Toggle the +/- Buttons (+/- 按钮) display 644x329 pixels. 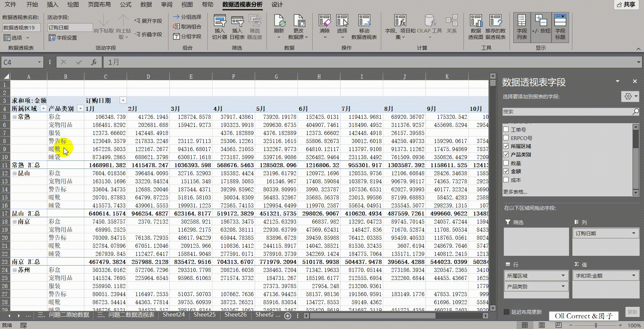coord(541,28)
